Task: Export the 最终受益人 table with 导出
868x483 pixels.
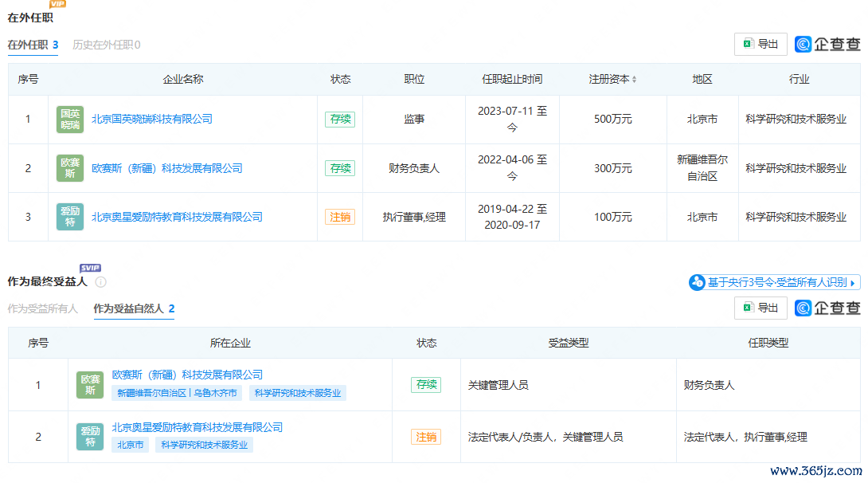Action: (x=760, y=308)
